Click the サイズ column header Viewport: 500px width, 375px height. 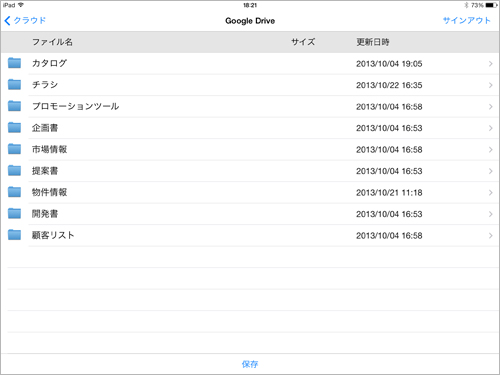pos(303,42)
